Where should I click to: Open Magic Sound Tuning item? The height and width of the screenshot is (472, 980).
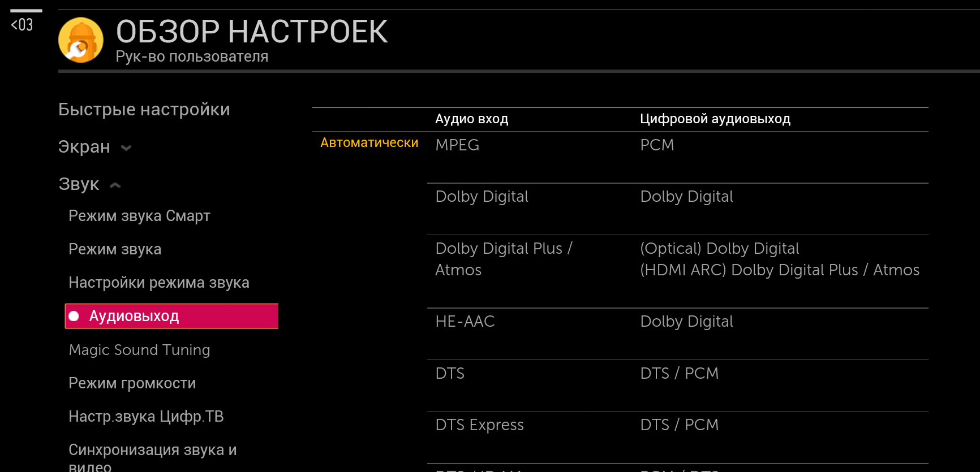[139, 350]
